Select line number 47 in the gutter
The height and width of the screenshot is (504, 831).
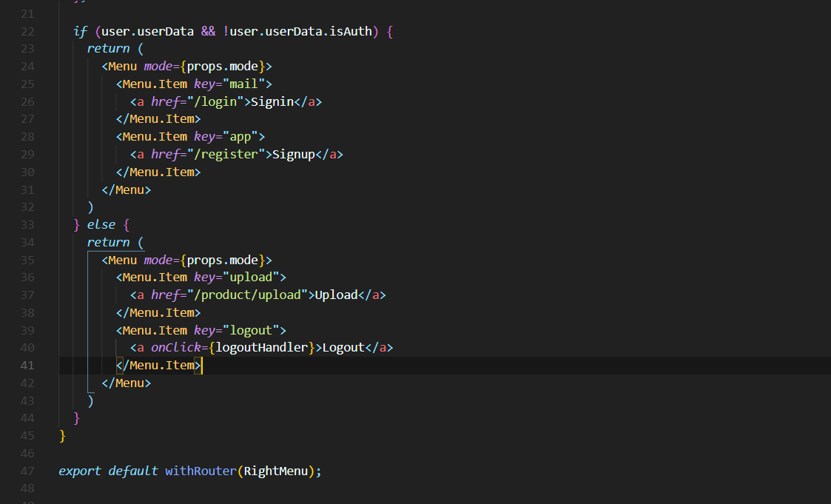[x=27, y=471]
